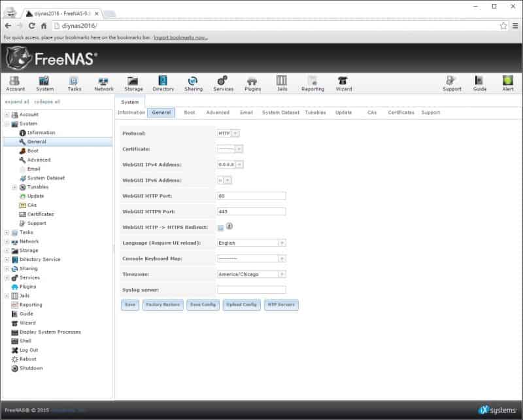The height and width of the screenshot is (420, 523).
Task: Open the Protocol dropdown
Action: tap(228, 133)
